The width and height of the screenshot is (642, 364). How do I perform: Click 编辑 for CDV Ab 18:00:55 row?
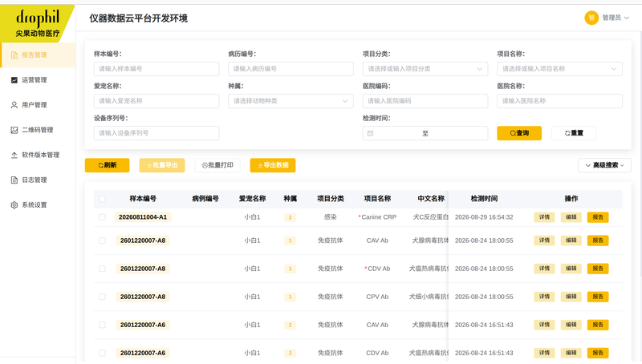click(x=571, y=269)
